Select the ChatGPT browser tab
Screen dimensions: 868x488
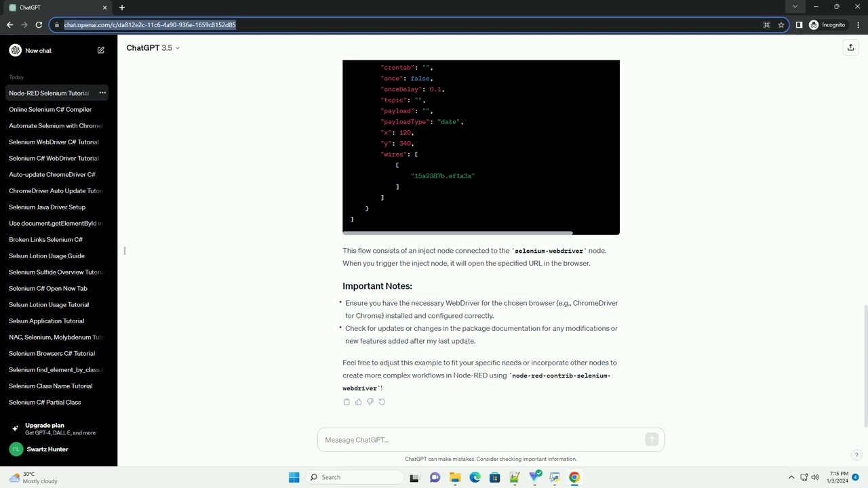click(x=58, y=7)
